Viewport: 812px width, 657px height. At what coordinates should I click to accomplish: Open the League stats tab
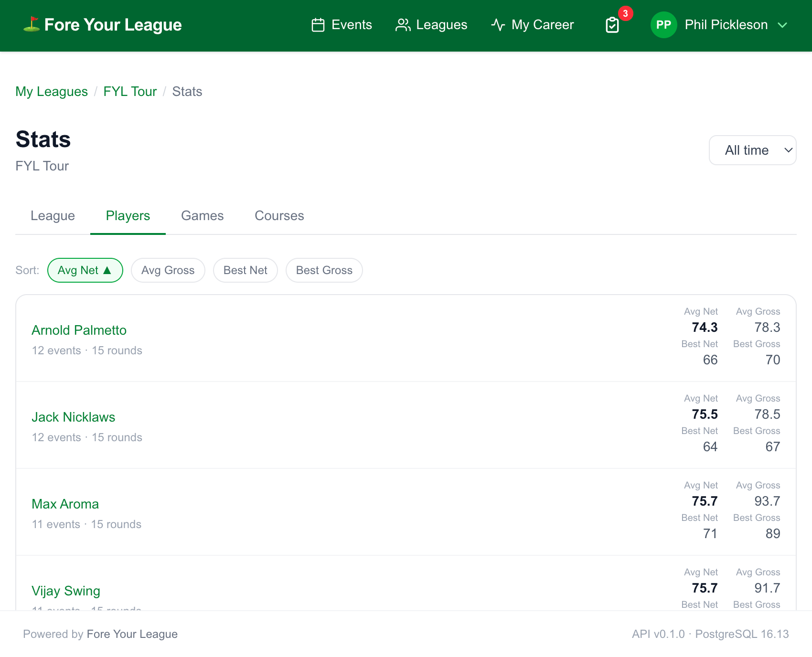point(53,216)
